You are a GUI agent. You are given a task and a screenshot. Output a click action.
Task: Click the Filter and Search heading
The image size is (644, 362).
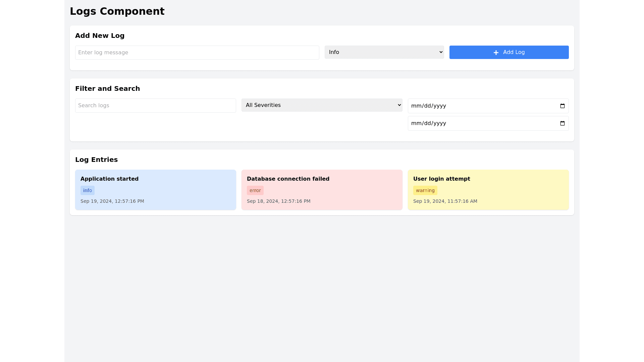tap(107, 88)
